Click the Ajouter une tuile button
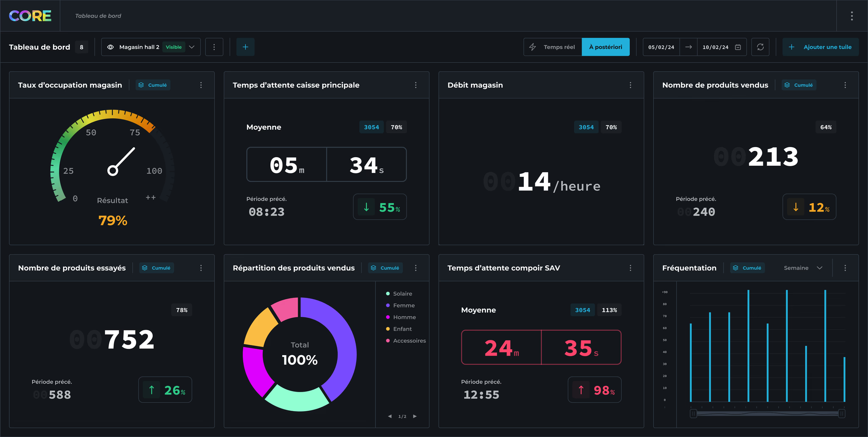Image resolution: width=868 pixels, height=437 pixels. pos(821,47)
